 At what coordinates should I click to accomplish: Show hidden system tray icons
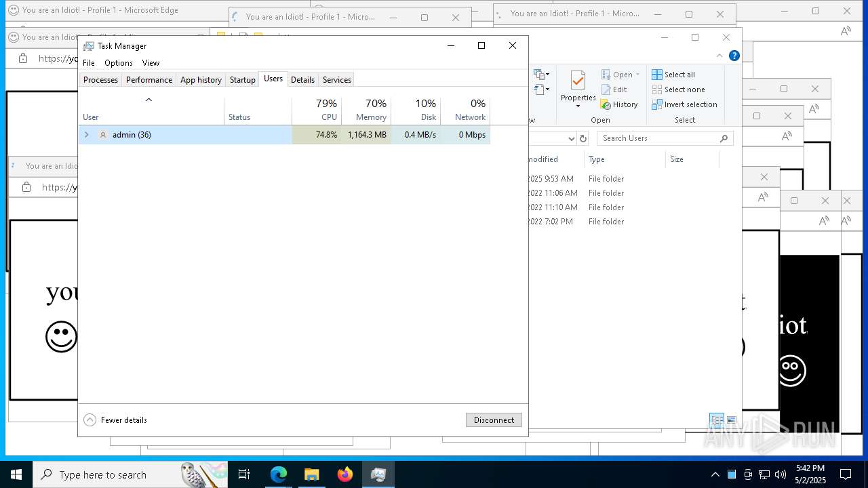point(715,474)
